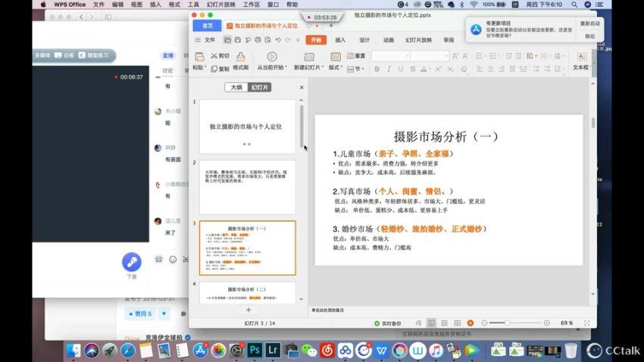644x362 pixels.
Task: Switch to Slide Sorter grid view
Action: coord(445,323)
